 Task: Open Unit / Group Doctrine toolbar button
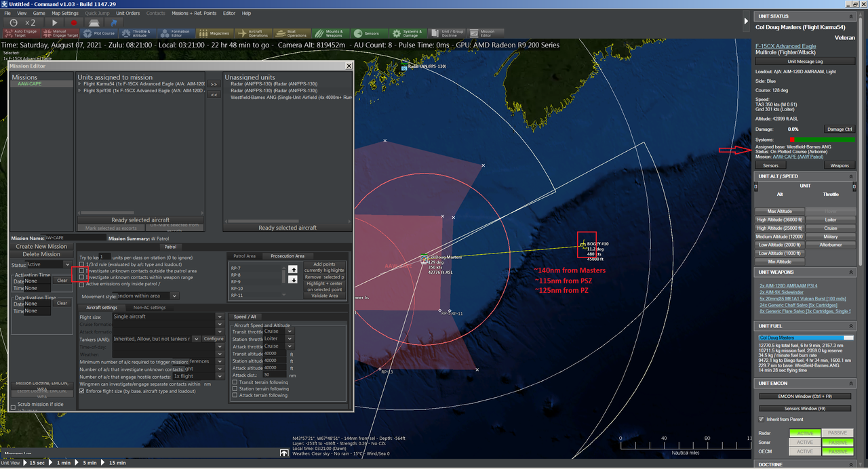click(447, 33)
